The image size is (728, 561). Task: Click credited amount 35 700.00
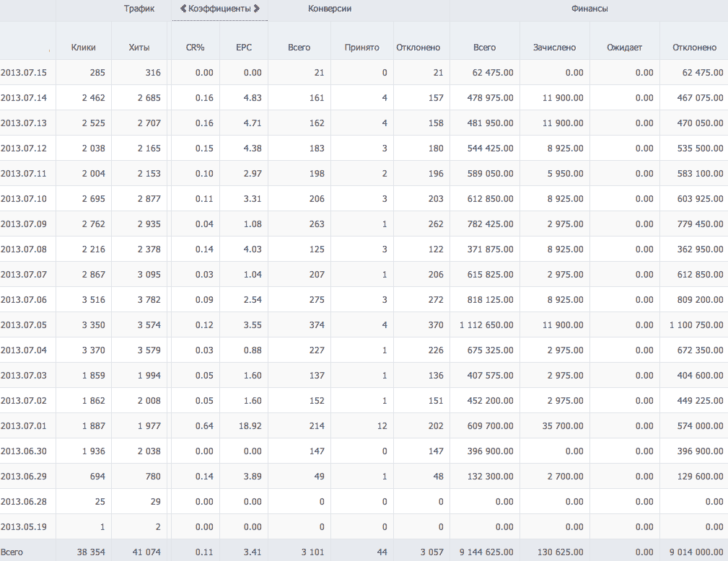(563, 426)
